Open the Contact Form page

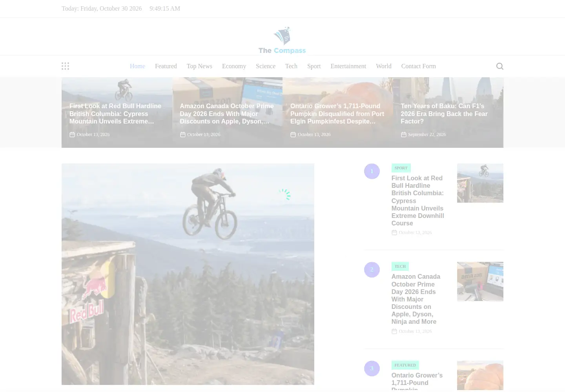click(x=419, y=66)
